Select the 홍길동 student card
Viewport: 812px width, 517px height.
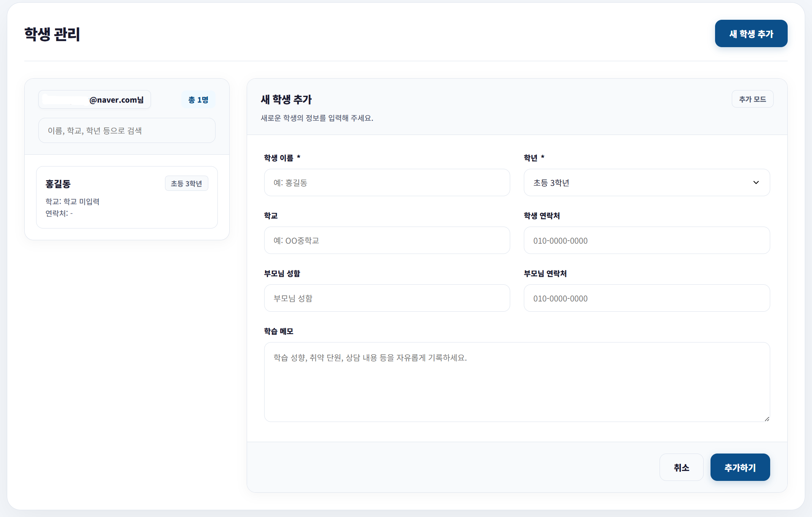(127, 197)
